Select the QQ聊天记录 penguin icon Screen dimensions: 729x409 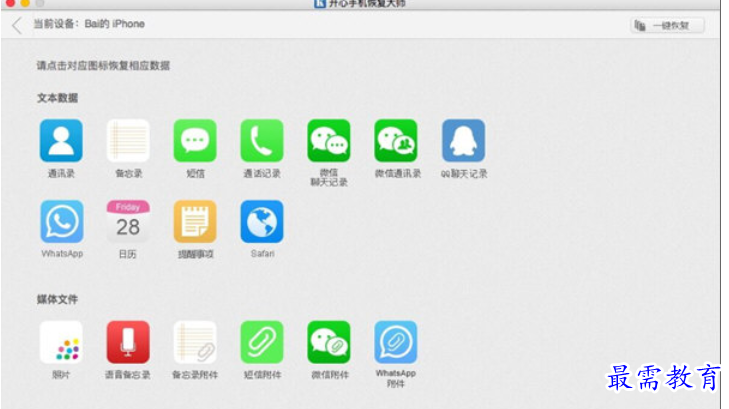[463, 140]
